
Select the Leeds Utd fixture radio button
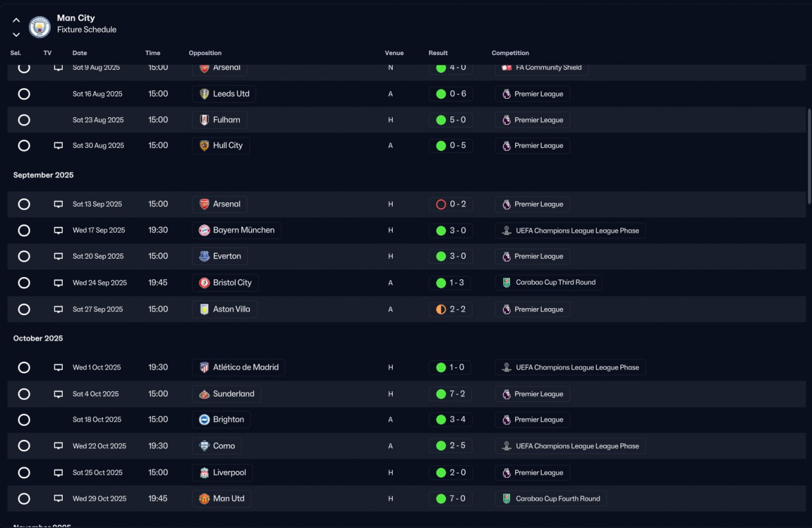[24, 94]
